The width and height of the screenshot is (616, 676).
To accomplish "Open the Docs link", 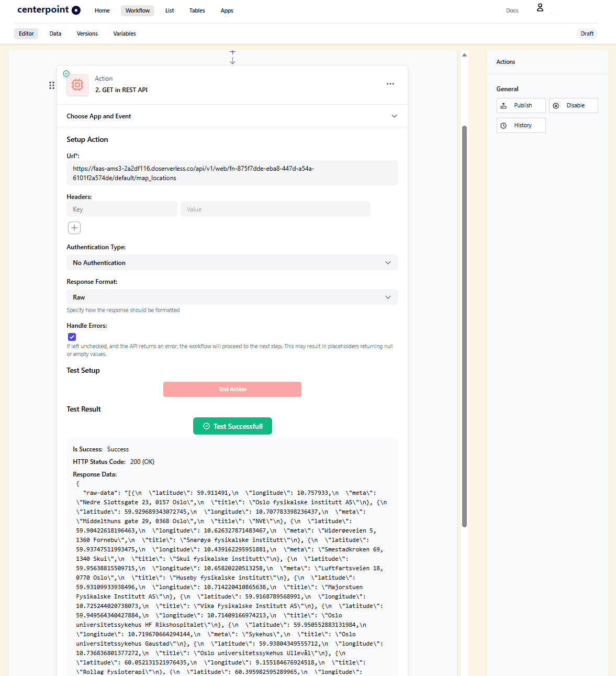I will click(512, 10).
